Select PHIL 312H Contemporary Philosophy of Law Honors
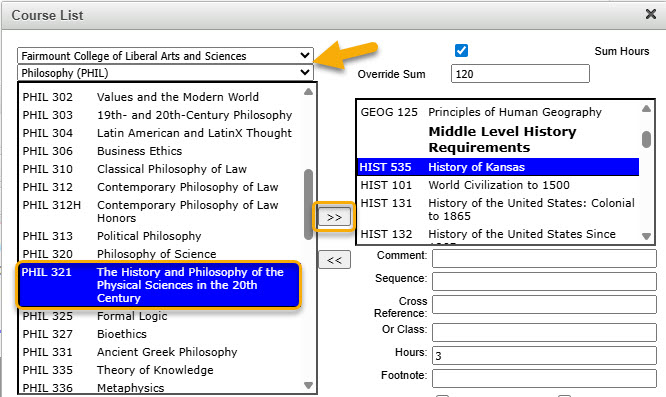This screenshot has width=666, height=397. point(161,211)
